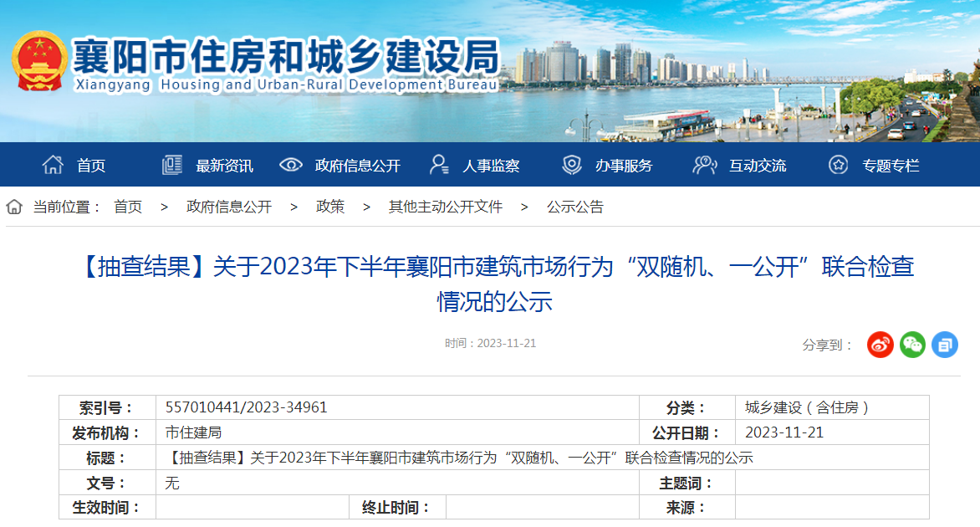
Task: Click the WeChat share icon
Action: click(x=912, y=344)
